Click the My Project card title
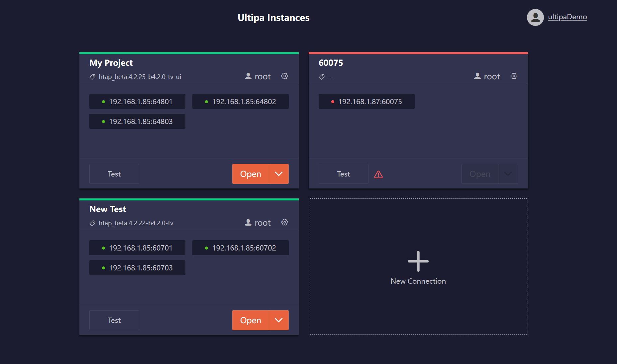 click(x=111, y=63)
